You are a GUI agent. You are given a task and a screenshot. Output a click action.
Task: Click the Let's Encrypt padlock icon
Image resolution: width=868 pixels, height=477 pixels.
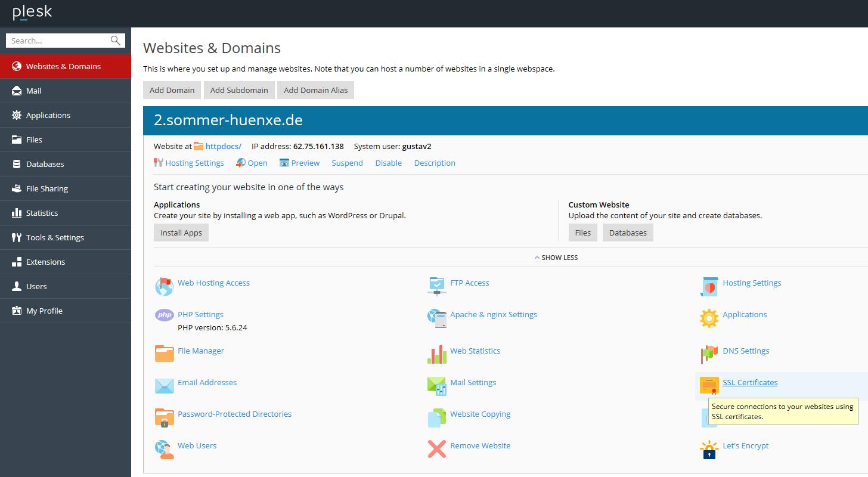[709, 449]
